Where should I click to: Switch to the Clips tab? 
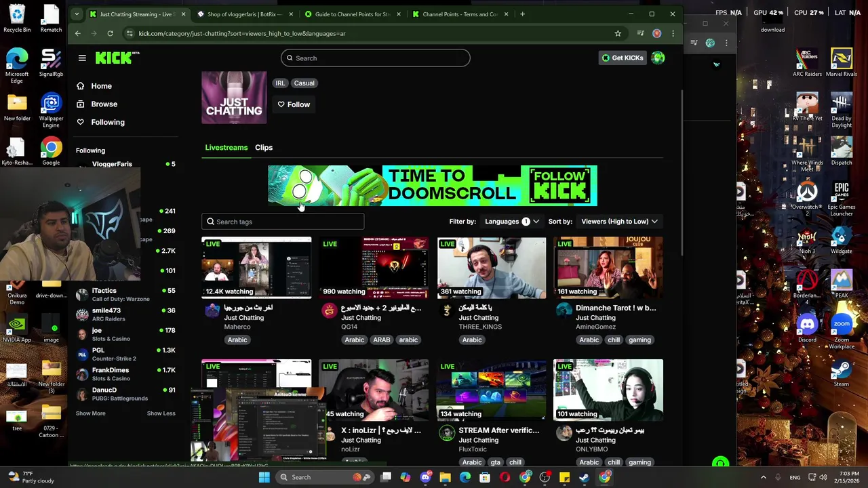click(x=264, y=148)
